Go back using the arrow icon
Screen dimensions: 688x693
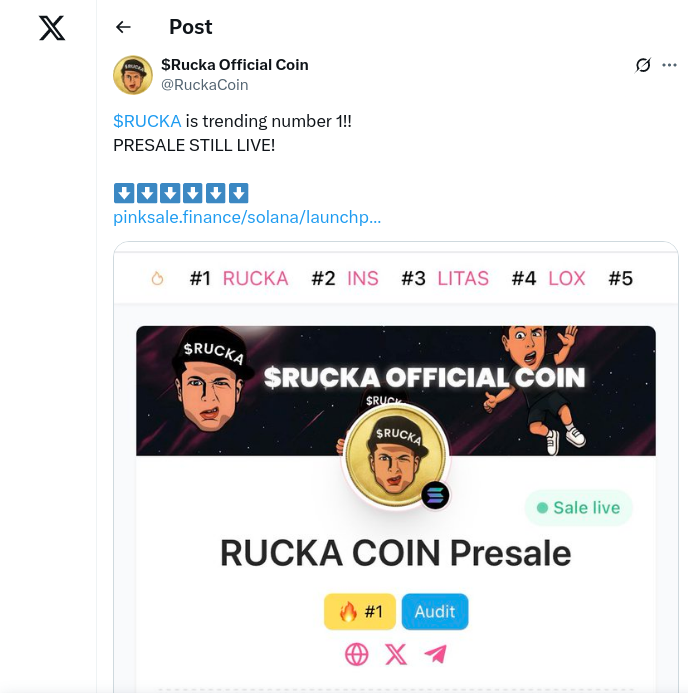click(x=123, y=27)
